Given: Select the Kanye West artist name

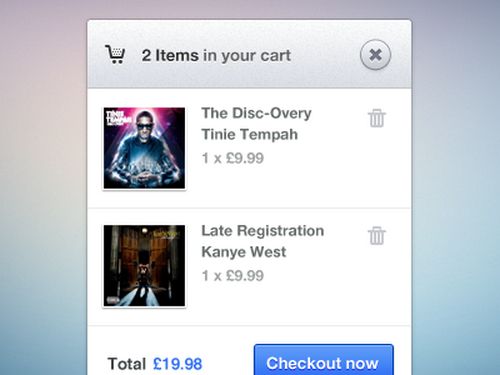Looking at the screenshot, I should 244,252.
